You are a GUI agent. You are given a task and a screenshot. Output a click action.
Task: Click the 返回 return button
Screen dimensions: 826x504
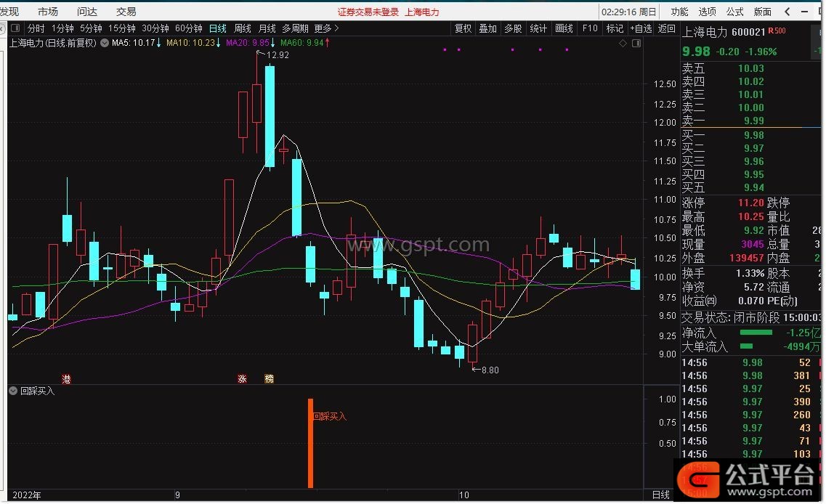coord(667,28)
